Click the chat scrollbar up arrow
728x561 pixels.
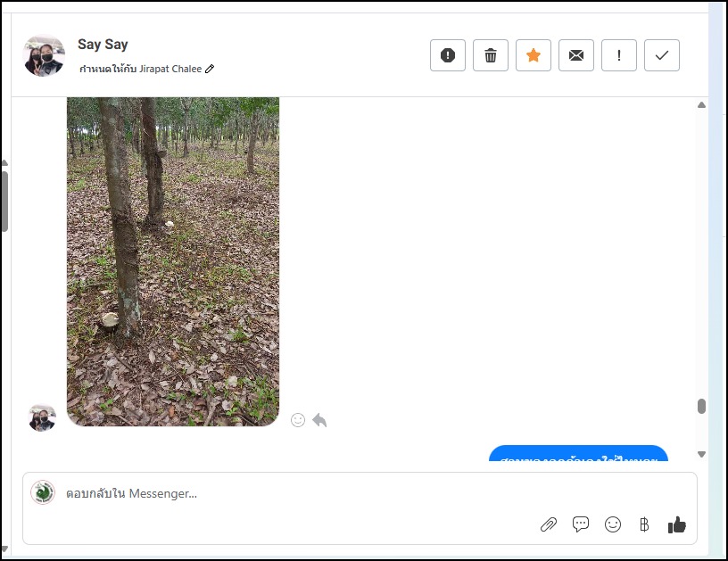point(701,105)
